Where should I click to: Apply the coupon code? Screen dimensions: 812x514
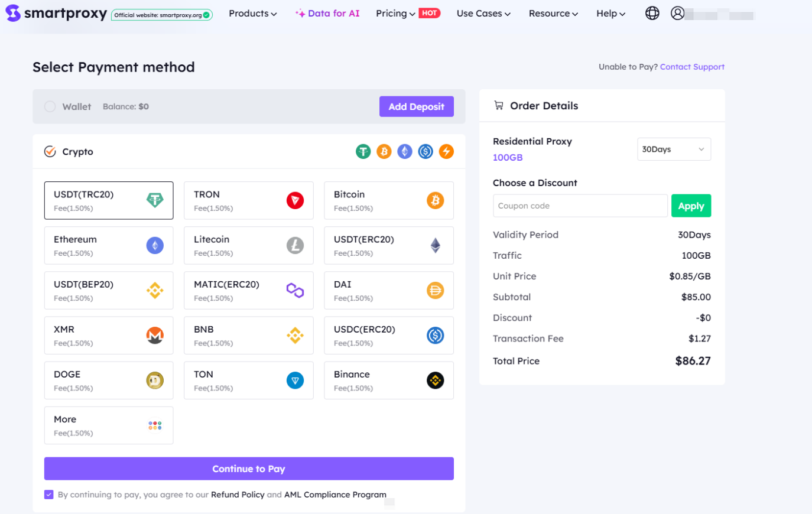pos(691,206)
